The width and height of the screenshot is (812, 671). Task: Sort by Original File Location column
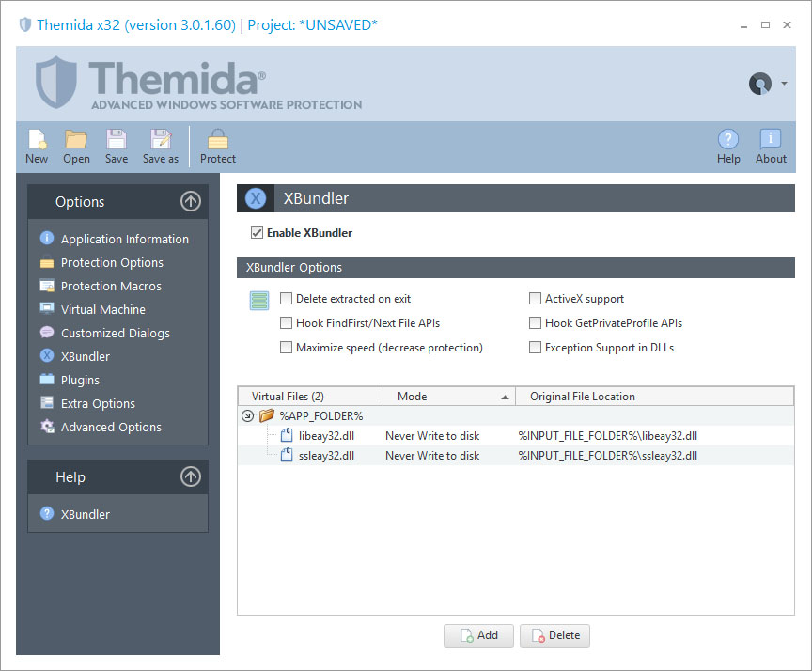[x=654, y=397]
